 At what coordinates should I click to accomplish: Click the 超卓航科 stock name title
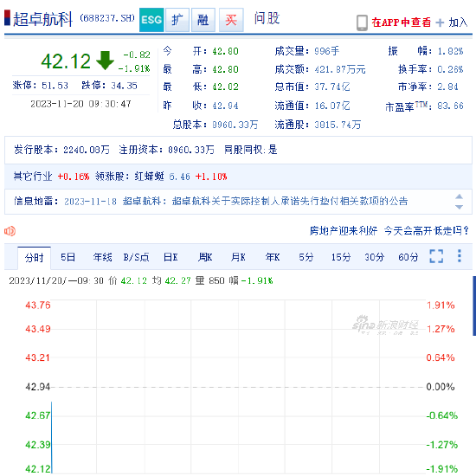42,19
